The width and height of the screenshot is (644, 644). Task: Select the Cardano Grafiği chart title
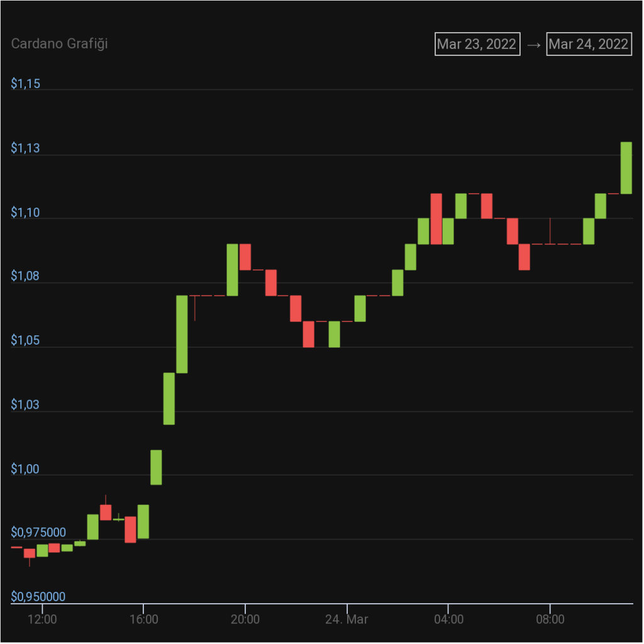60,43
